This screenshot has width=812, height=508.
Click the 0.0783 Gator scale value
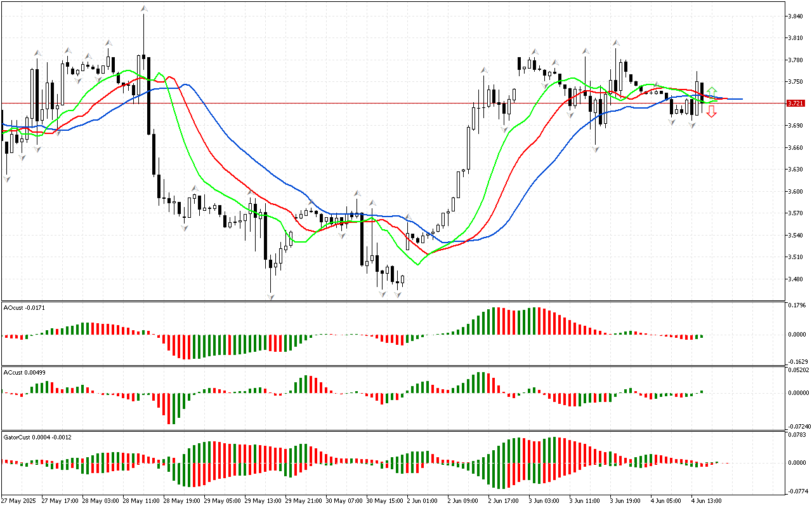coord(797,435)
